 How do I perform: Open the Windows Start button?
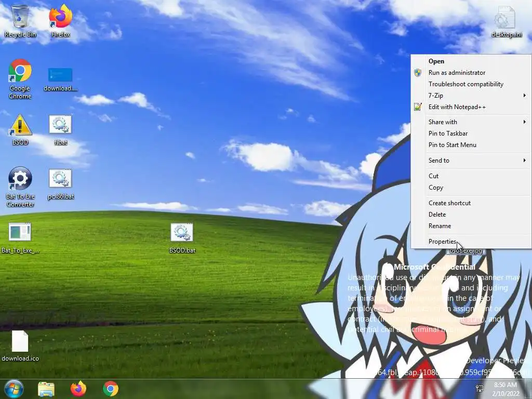[14, 389]
